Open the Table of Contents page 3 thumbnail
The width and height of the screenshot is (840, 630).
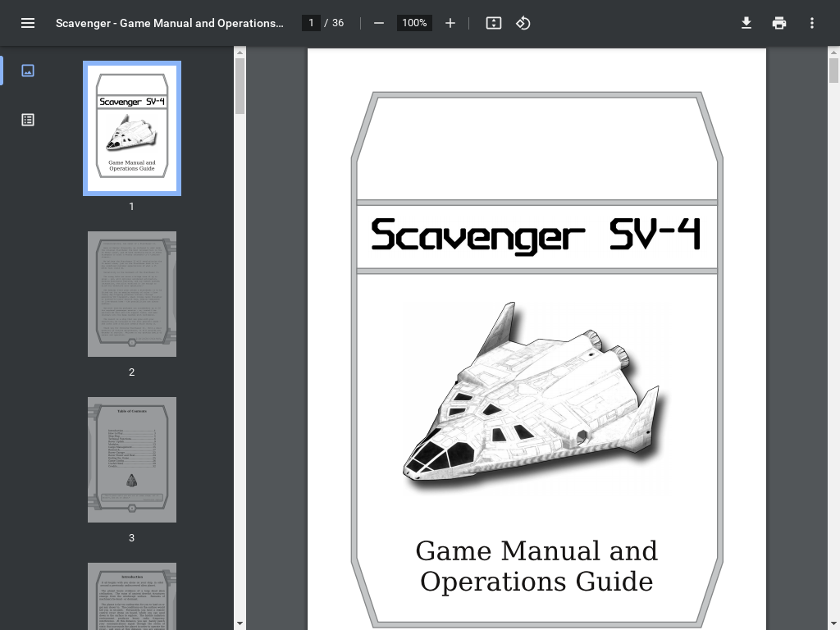click(x=132, y=459)
